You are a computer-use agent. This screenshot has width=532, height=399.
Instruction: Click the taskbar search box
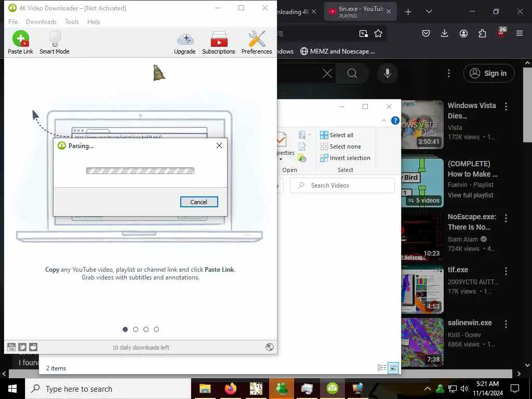pos(108,389)
